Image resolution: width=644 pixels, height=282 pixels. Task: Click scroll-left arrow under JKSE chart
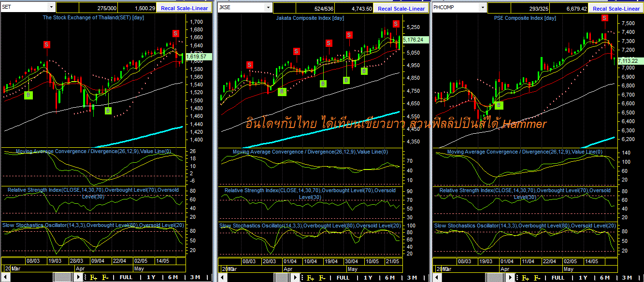[x=222, y=278]
